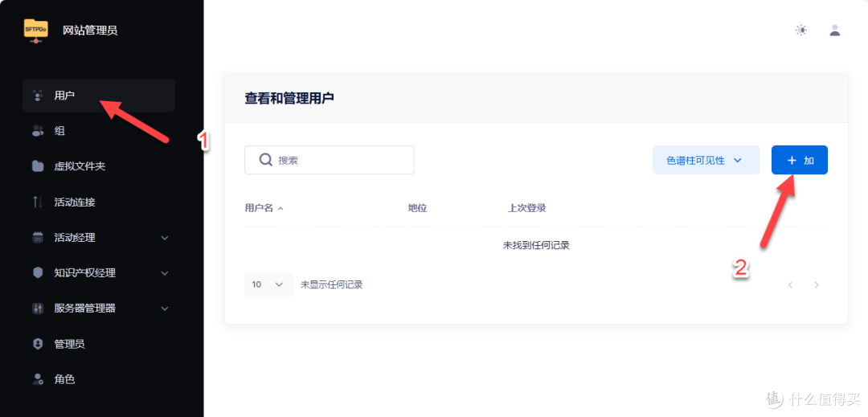
Task: Click the 活动经理 calendar icon
Action: pyautogui.click(x=38, y=238)
